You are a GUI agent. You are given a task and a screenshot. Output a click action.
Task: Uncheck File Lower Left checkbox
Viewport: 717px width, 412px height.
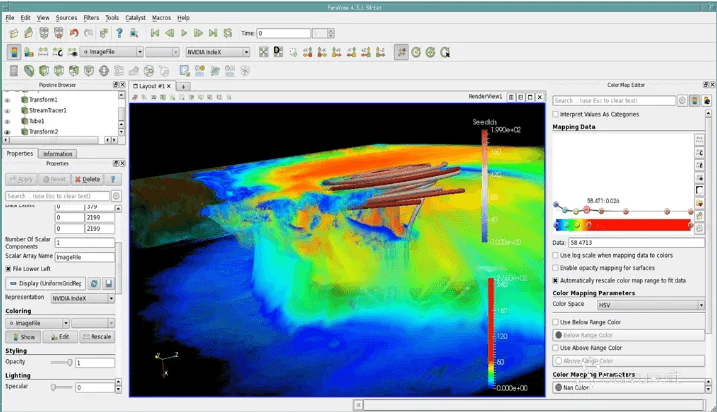(10, 268)
